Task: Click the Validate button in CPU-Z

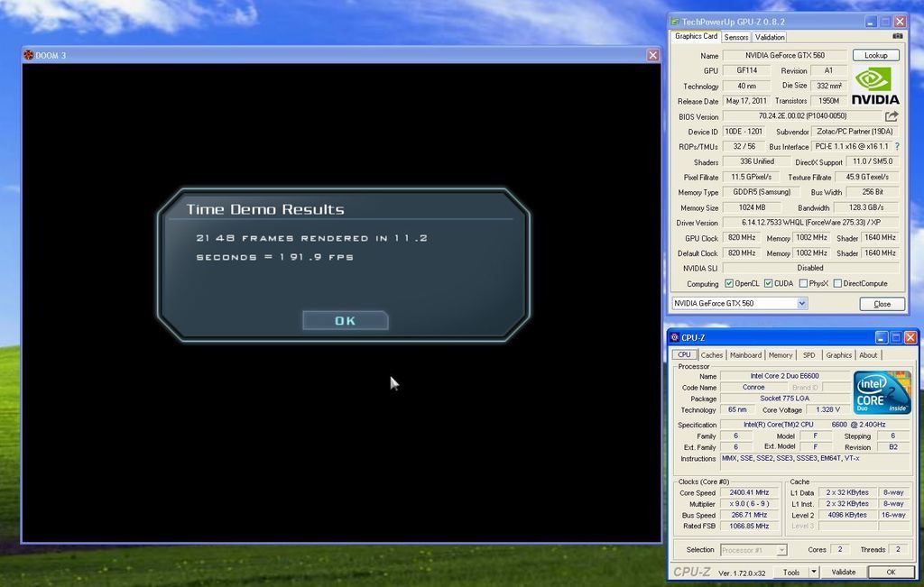Action: (x=844, y=573)
